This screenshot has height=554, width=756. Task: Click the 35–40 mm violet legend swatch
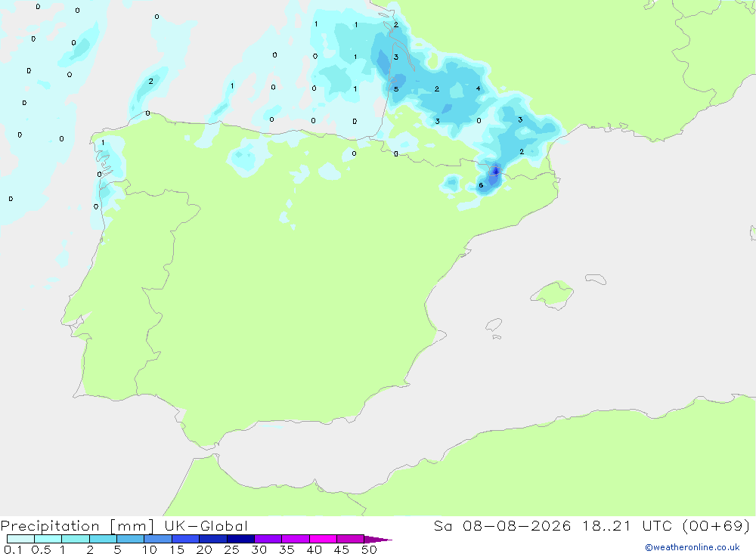click(x=296, y=539)
